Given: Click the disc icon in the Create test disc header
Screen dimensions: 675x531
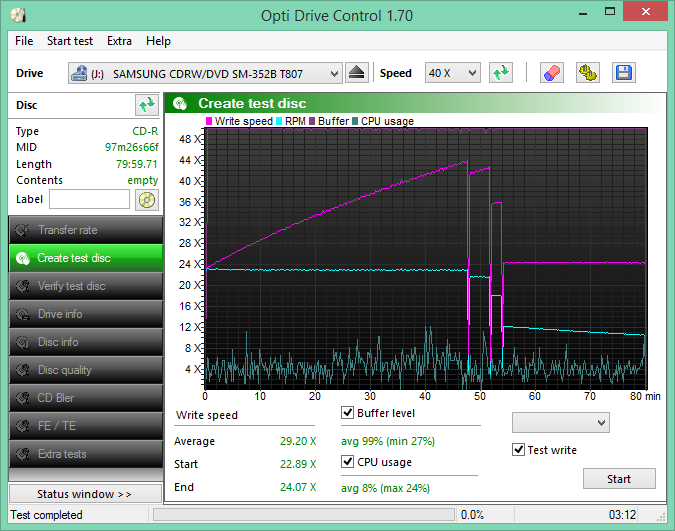Looking at the screenshot, I should pyautogui.click(x=180, y=103).
